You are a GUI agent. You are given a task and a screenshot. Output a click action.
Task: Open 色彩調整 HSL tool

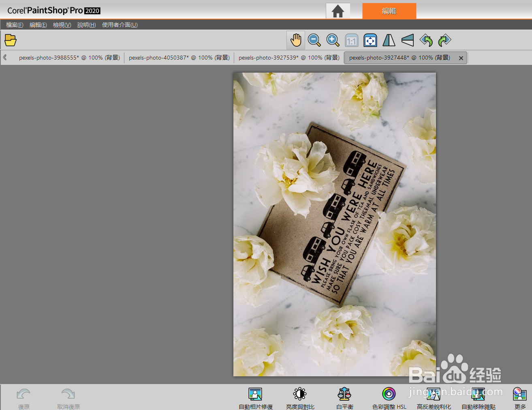[x=389, y=398]
